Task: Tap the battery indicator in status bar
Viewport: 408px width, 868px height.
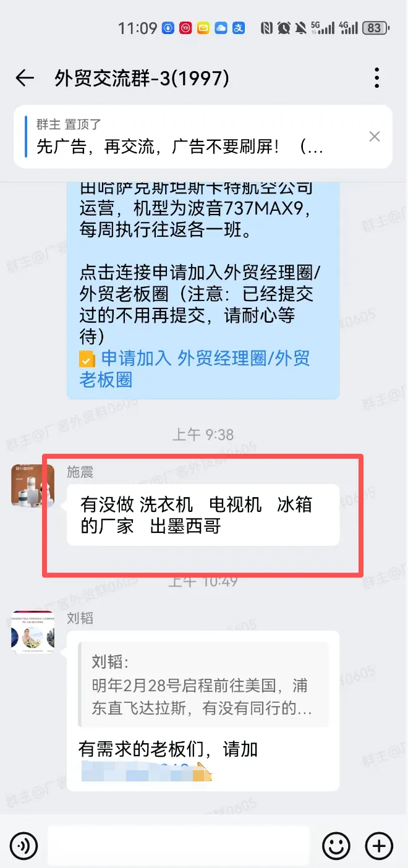Action: coord(376,28)
